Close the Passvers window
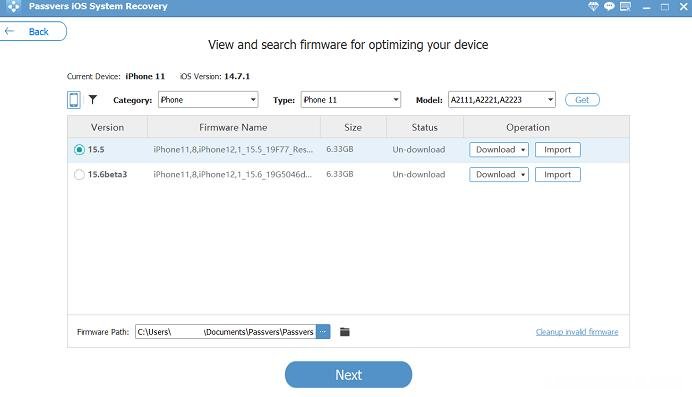This screenshot has width=692, height=397. click(684, 7)
